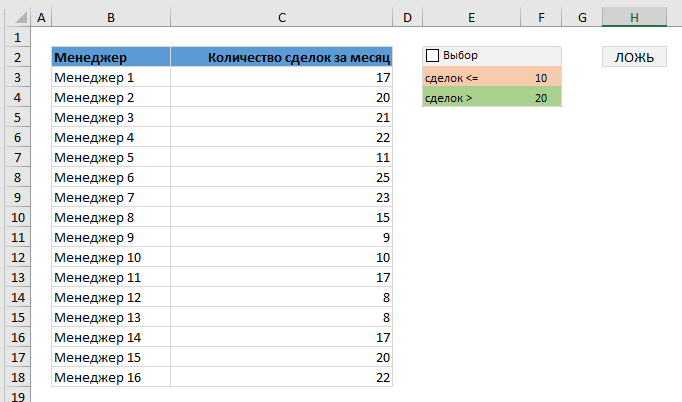Select column G header

[x=582, y=17]
